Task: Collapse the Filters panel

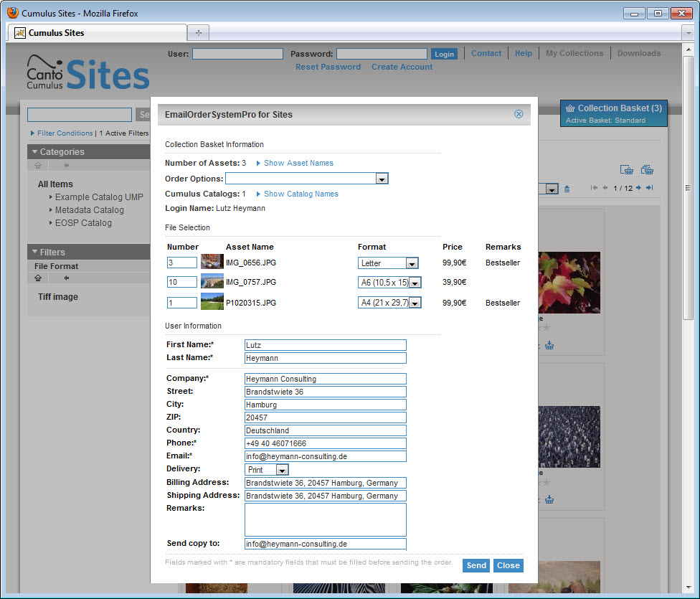Action: point(35,252)
